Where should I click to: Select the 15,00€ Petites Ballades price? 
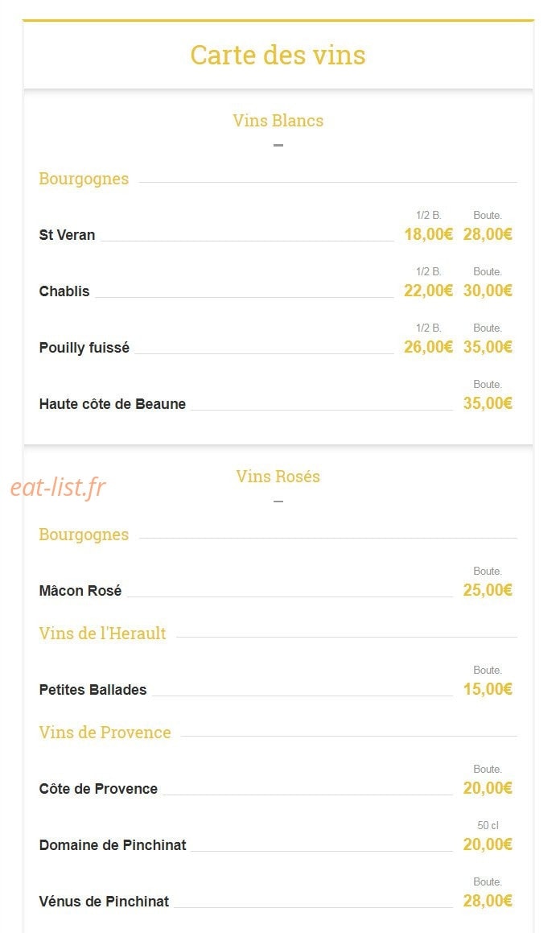click(488, 690)
